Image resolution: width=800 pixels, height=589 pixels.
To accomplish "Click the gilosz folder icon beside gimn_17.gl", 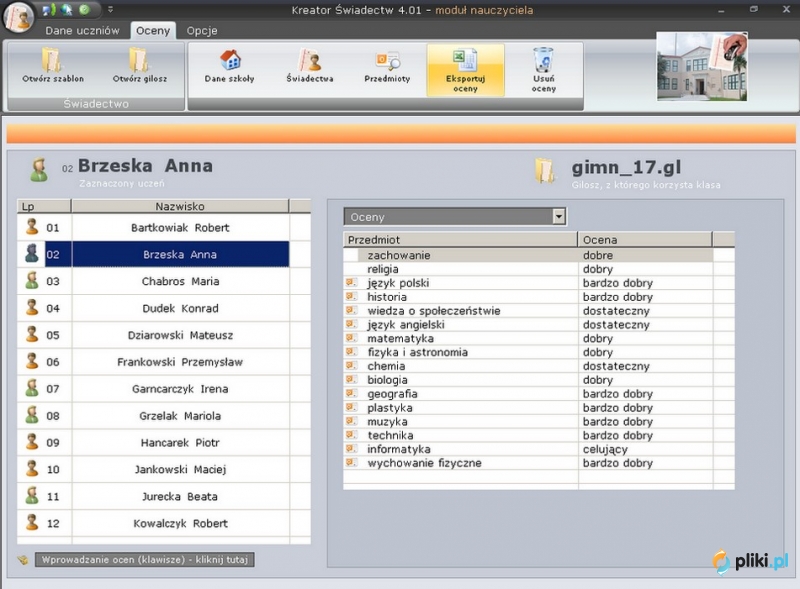I will tap(545, 171).
